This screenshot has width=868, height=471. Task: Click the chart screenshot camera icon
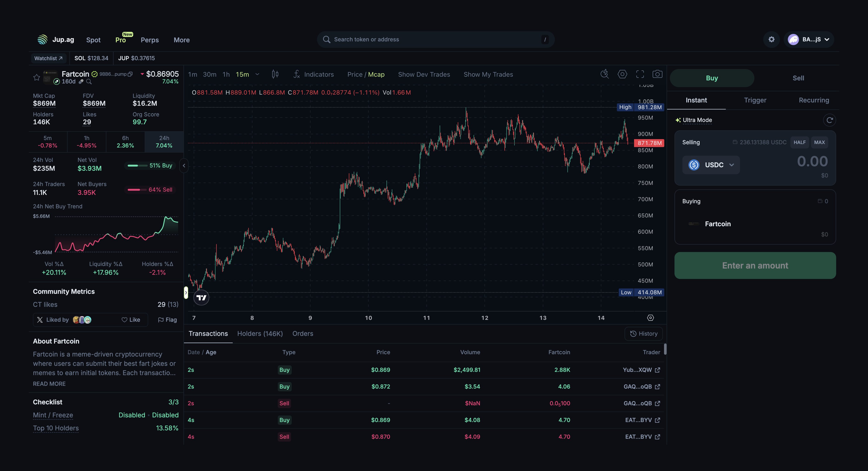click(657, 74)
